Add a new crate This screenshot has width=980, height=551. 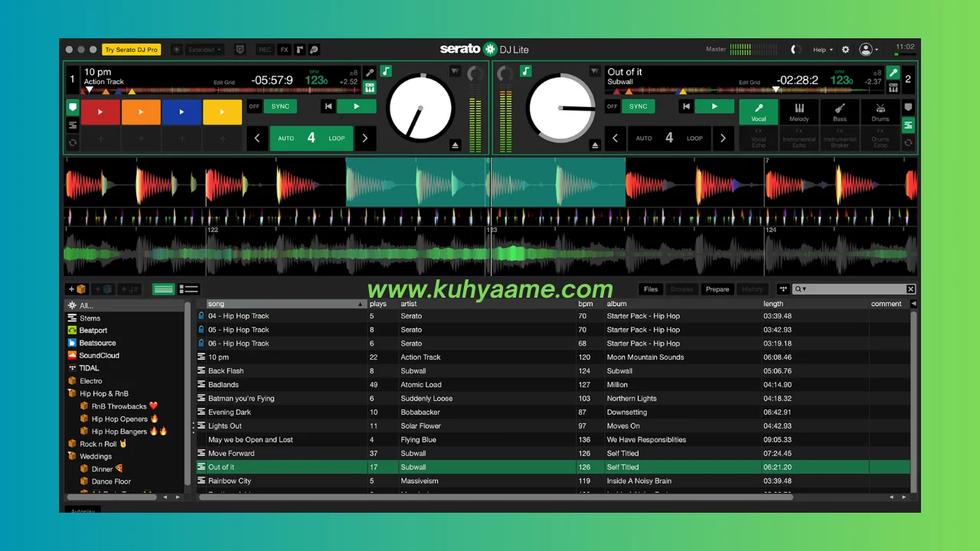tap(77, 289)
